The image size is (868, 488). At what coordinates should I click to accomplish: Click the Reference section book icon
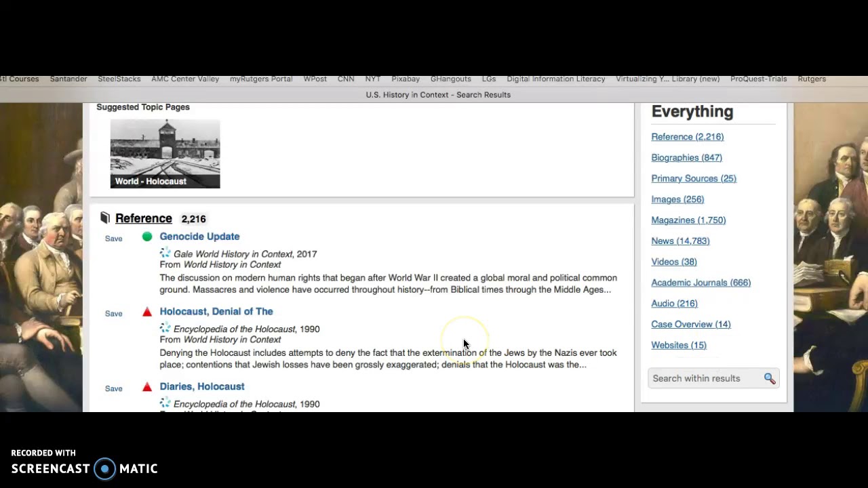pos(104,218)
